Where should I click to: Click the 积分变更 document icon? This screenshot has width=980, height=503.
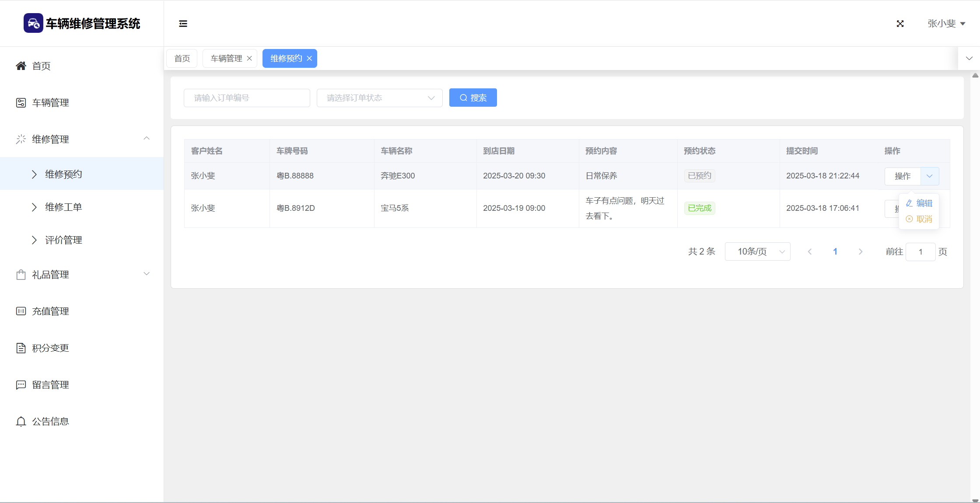(21, 348)
